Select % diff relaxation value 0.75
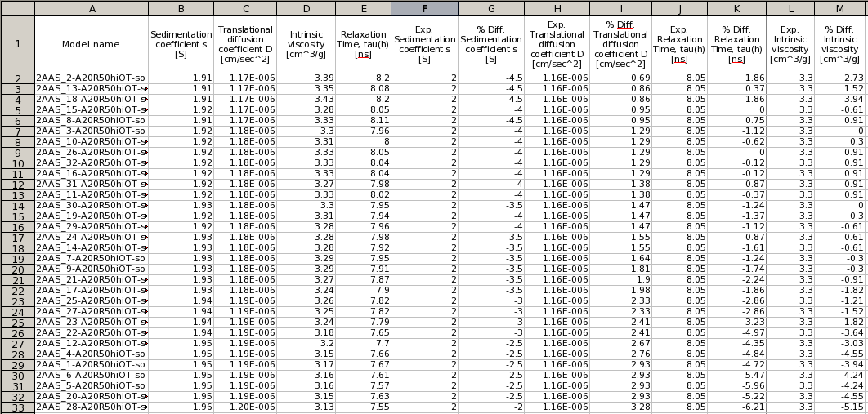This screenshot has width=868, height=414. click(x=736, y=121)
